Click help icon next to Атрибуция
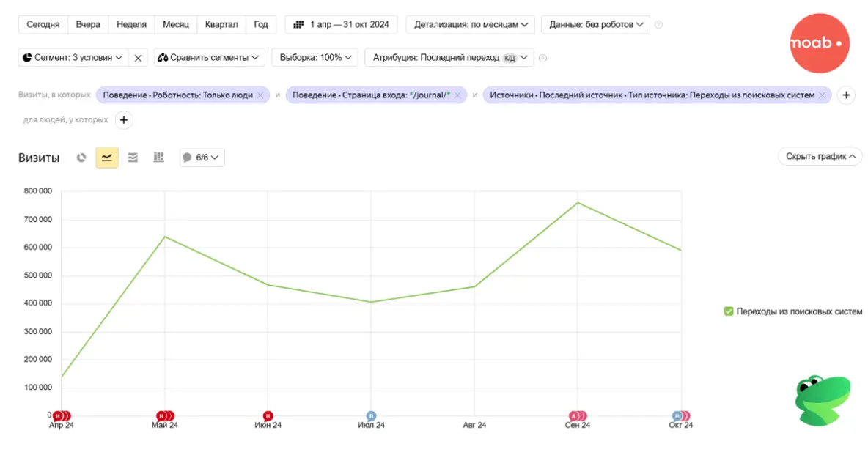868x455 pixels. [x=543, y=58]
